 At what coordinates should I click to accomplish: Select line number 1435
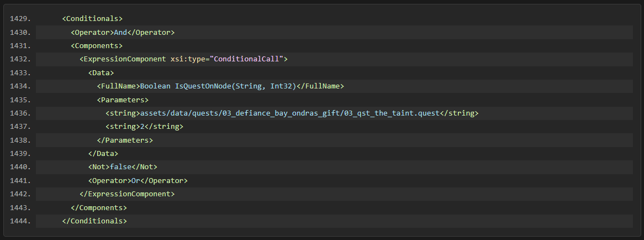tap(20, 100)
